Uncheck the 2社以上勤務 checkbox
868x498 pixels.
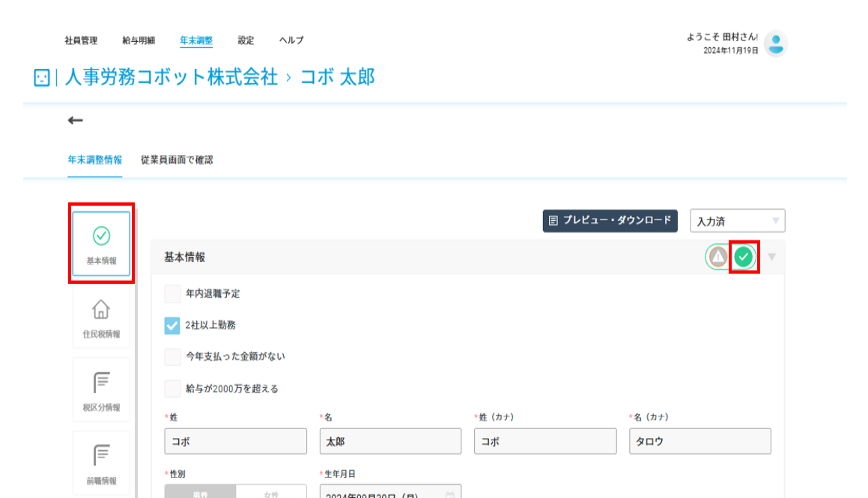(x=172, y=325)
